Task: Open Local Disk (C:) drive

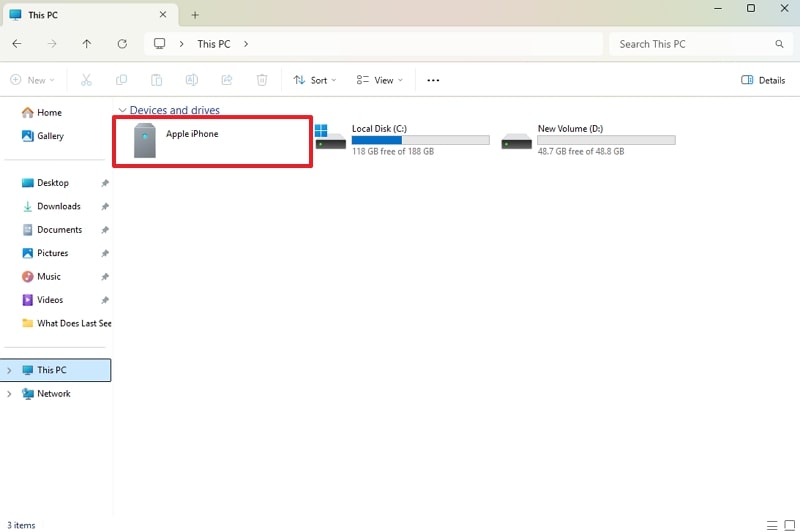Action: (x=403, y=140)
